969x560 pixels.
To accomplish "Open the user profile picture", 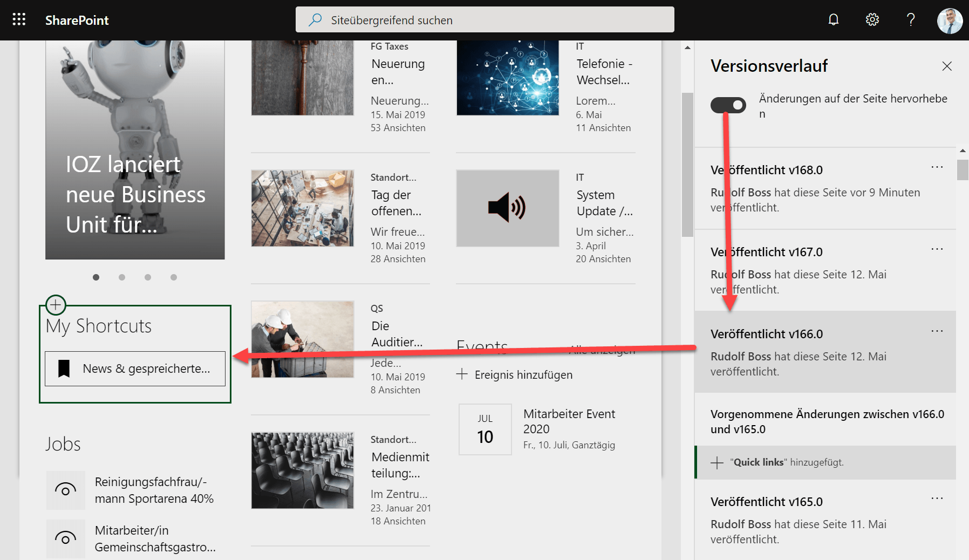I will coord(950,21).
